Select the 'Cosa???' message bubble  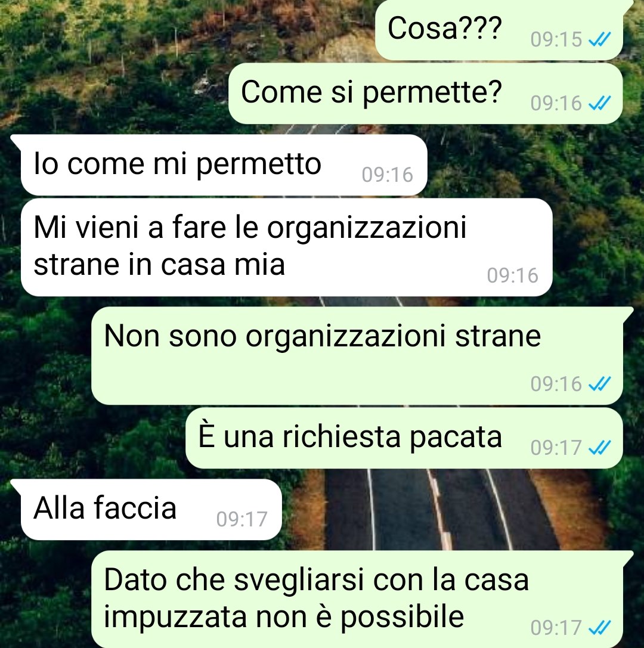coord(500,30)
